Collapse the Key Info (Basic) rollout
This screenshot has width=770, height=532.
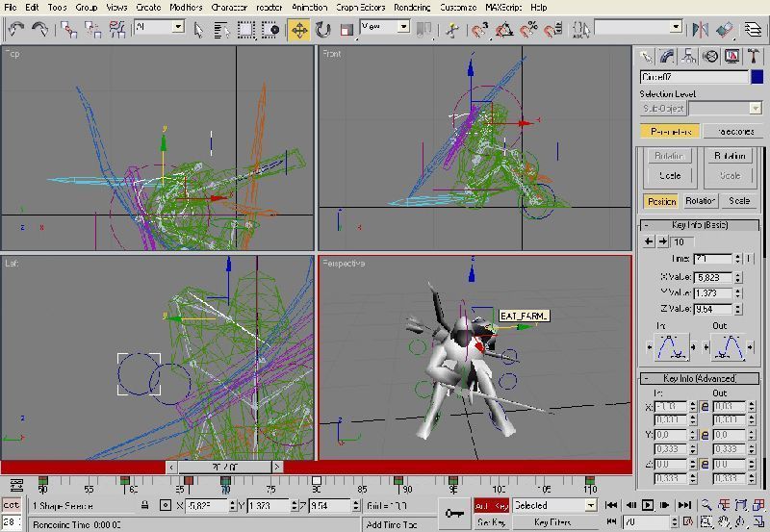(700, 225)
